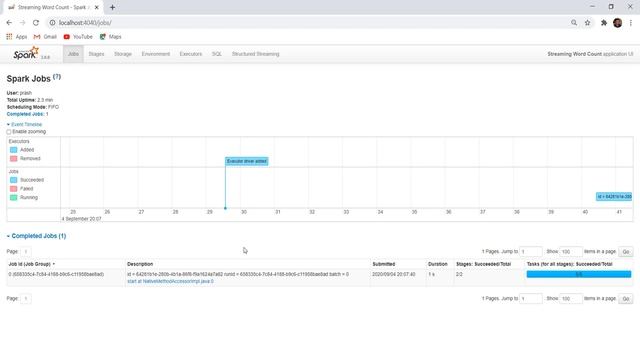This screenshot has height=360, width=640.
Task: Sort by the Duration column header
Action: tap(438, 264)
